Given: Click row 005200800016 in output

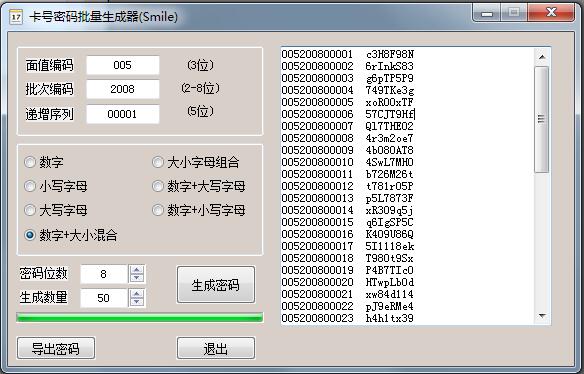Looking at the screenshot, I should (347, 234).
